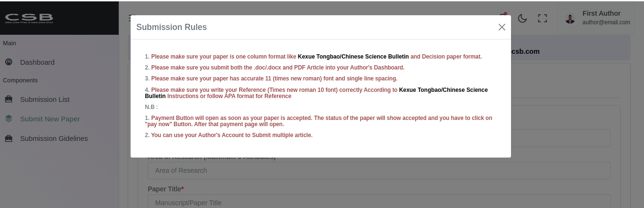Image resolution: width=644 pixels, height=208 pixels.
Task: Click author@email.com in the top bar
Action: point(606,22)
